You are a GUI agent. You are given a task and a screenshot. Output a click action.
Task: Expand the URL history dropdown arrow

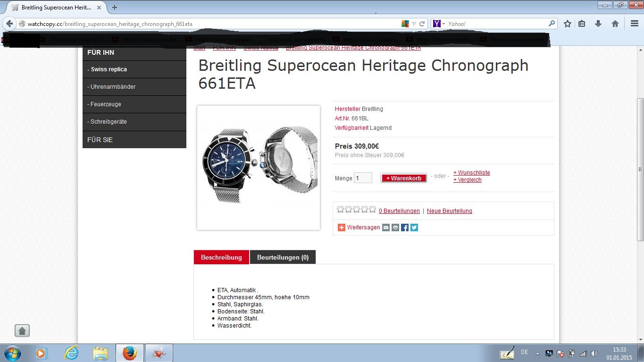414,24
